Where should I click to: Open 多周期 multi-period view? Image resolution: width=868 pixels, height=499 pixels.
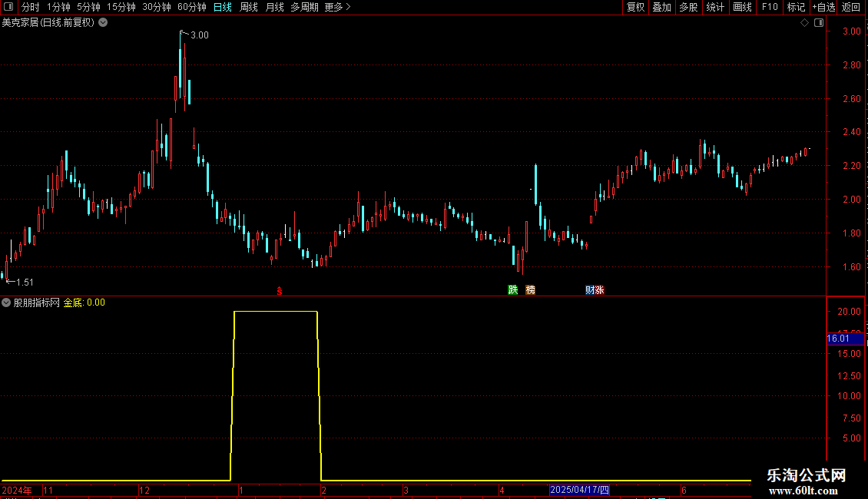(304, 7)
